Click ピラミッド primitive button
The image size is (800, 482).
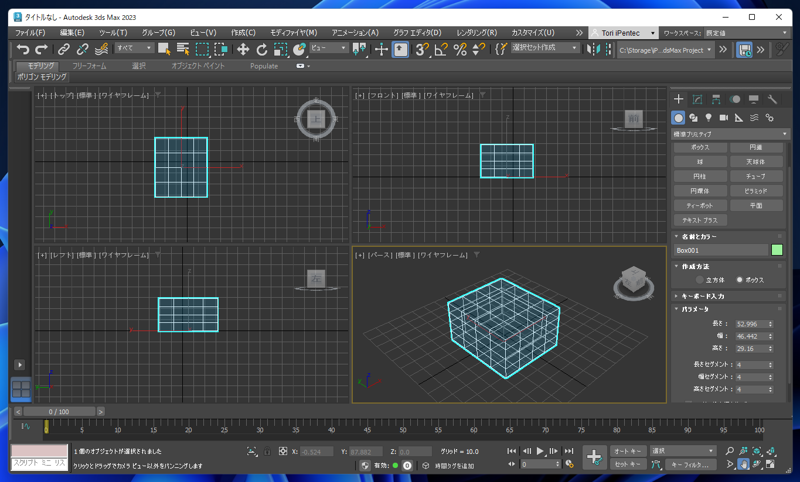tap(756, 191)
